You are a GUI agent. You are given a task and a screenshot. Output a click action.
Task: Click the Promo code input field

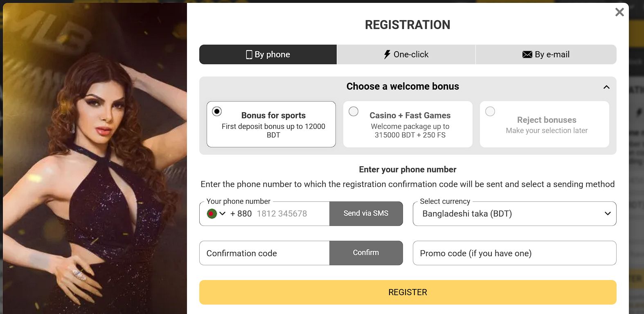click(514, 253)
